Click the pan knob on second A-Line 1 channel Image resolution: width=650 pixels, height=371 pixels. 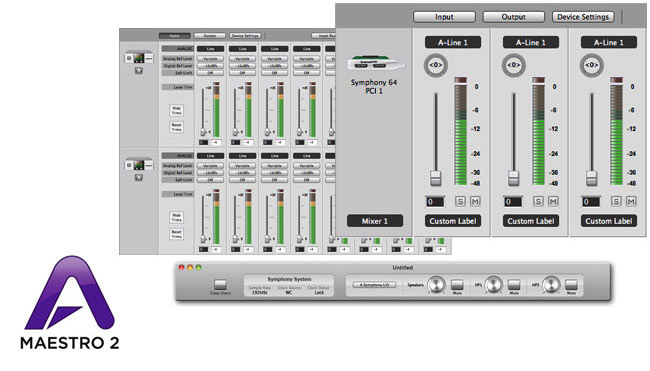pos(514,65)
